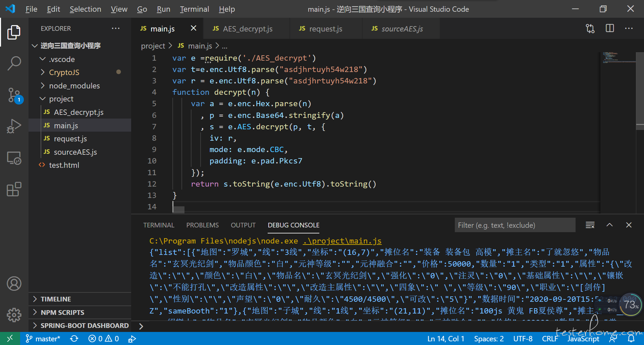Maximize the panel with the up chevron
Screen dimensions: 644x345
point(609,225)
